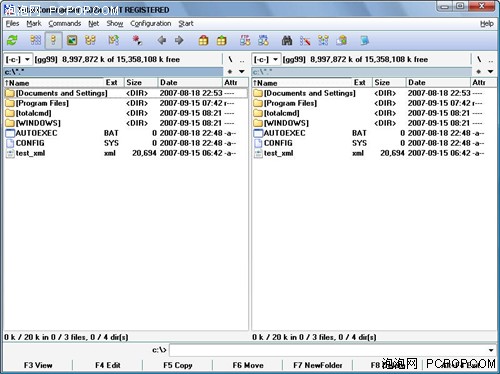
Task: Switch to brief file names view icon
Action: 36,41
